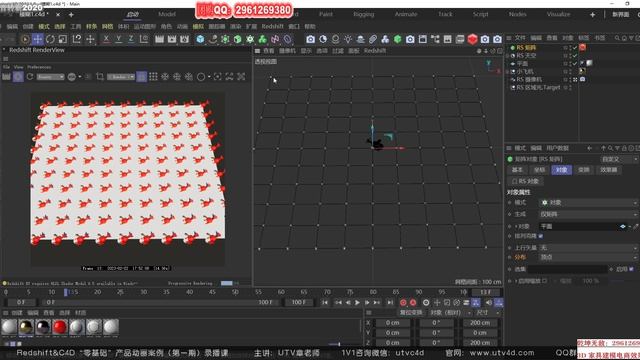Viewport: 640px width, 360px height.
Task: Click the highlighted purple button in RenderView toolbar
Action: click(18, 77)
